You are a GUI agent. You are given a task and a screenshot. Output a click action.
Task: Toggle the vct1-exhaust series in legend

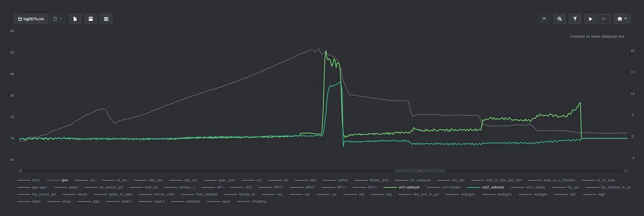point(402,187)
